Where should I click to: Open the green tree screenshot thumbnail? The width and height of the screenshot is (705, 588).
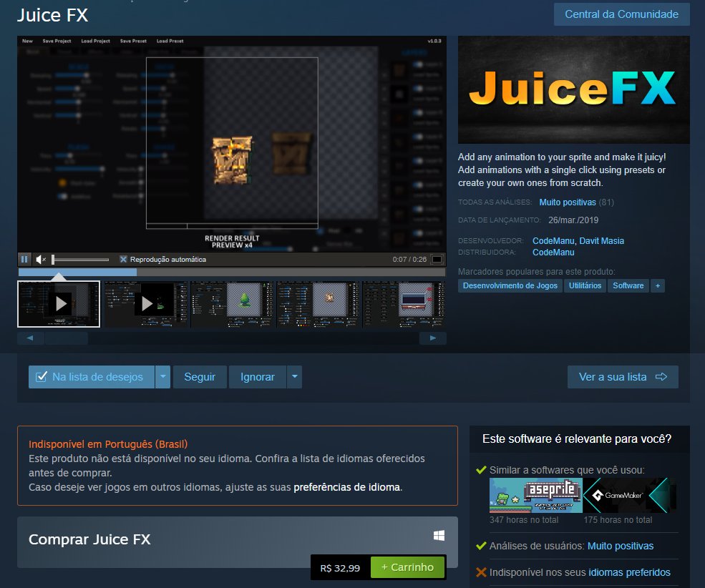[232, 304]
